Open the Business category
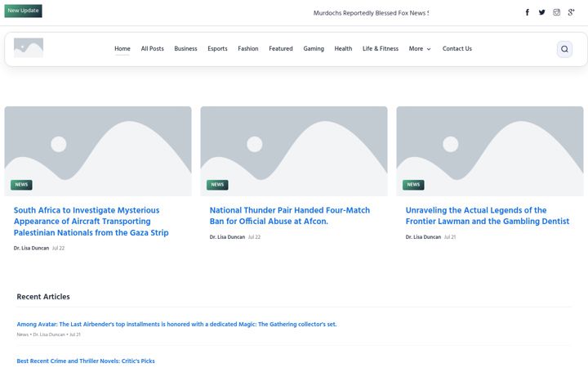 point(185,48)
